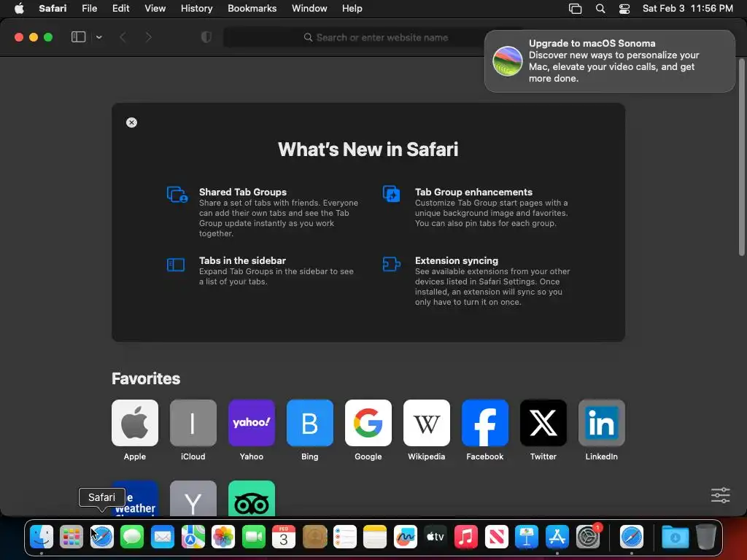Image resolution: width=747 pixels, height=560 pixels.
Task: Open the Help menu
Action: click(x=352, y=8)
